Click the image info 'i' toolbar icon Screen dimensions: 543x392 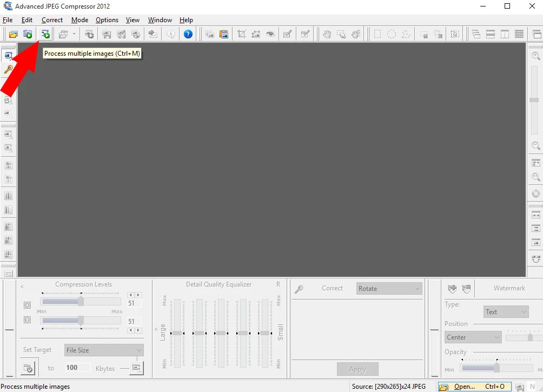[x=170, y=34]
